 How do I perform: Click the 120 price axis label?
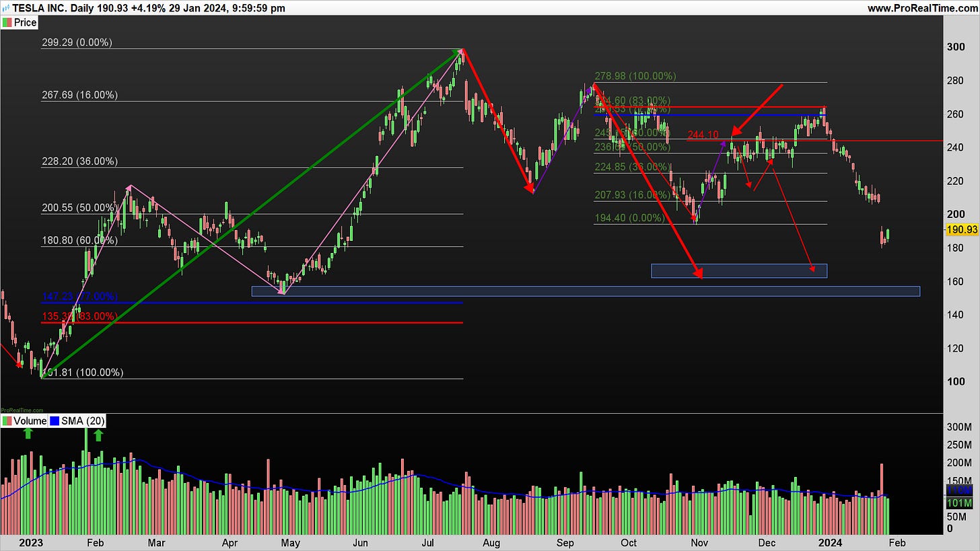tap(956, 348)
